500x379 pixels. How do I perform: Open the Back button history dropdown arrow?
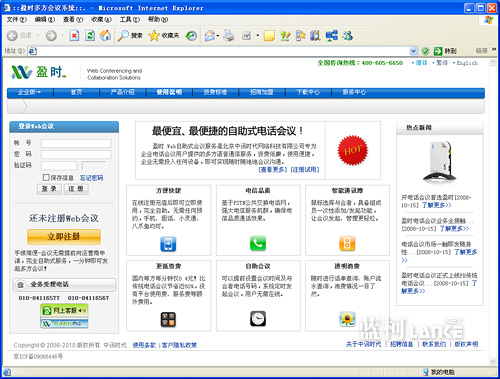click(38, 36)
